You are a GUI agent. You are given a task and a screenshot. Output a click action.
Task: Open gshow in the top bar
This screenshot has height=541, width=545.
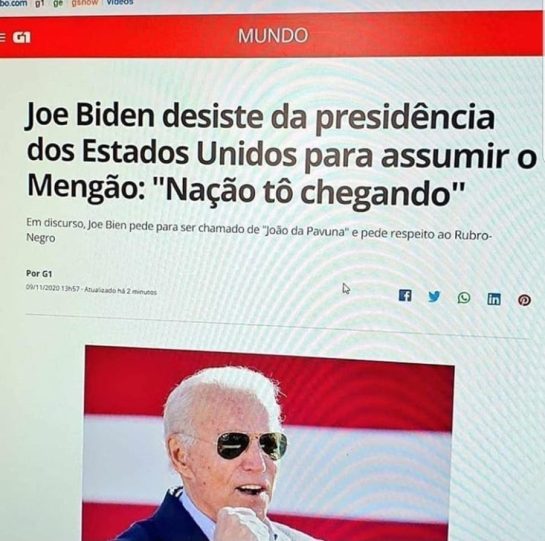click(85, 3)
